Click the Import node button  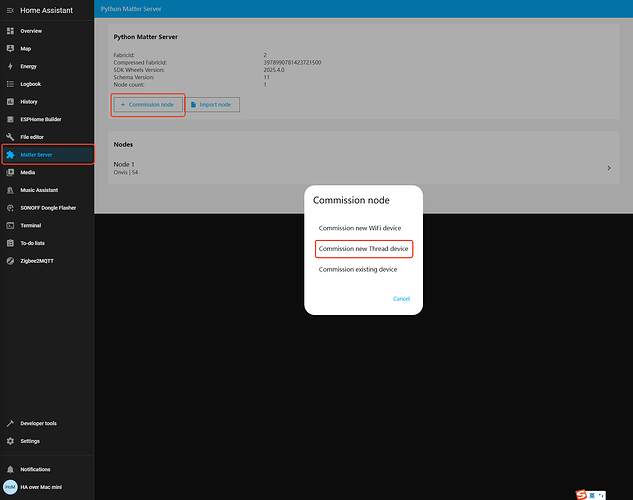pos(212,105)
